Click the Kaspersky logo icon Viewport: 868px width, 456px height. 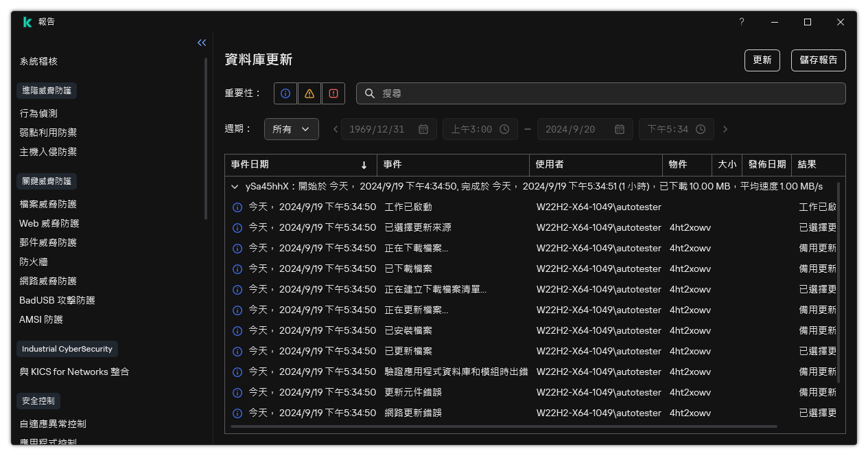tap(27, 21)
